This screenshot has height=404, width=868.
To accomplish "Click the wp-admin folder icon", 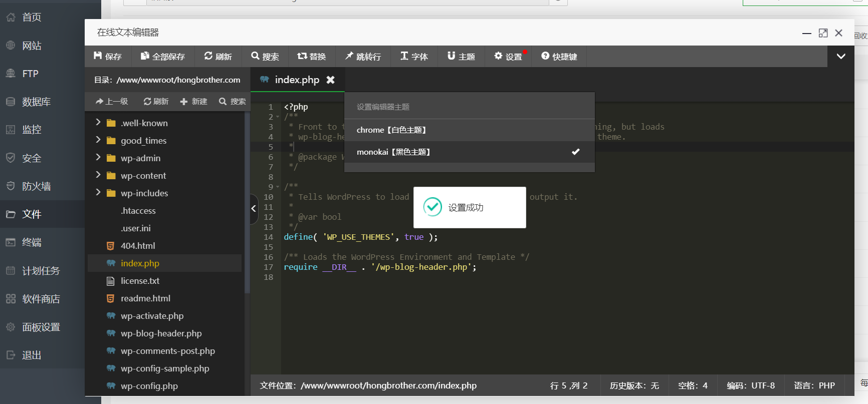I will (x=111, y=158).
